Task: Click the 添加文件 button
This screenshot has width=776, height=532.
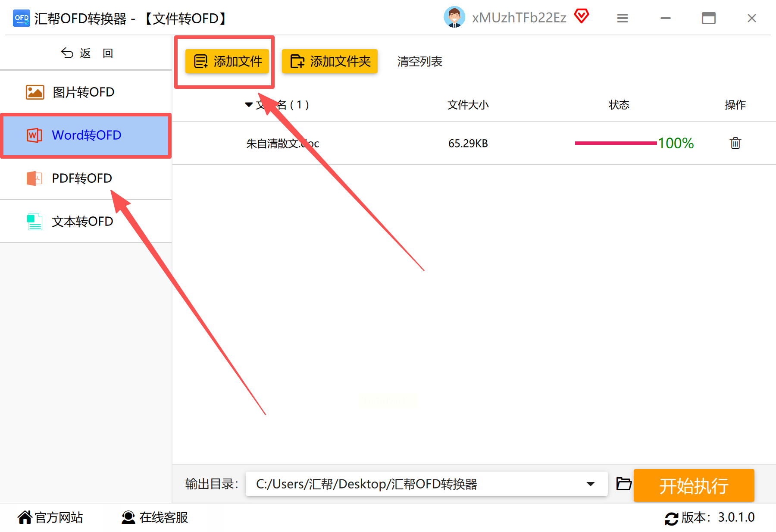Action: coord(227,61)
